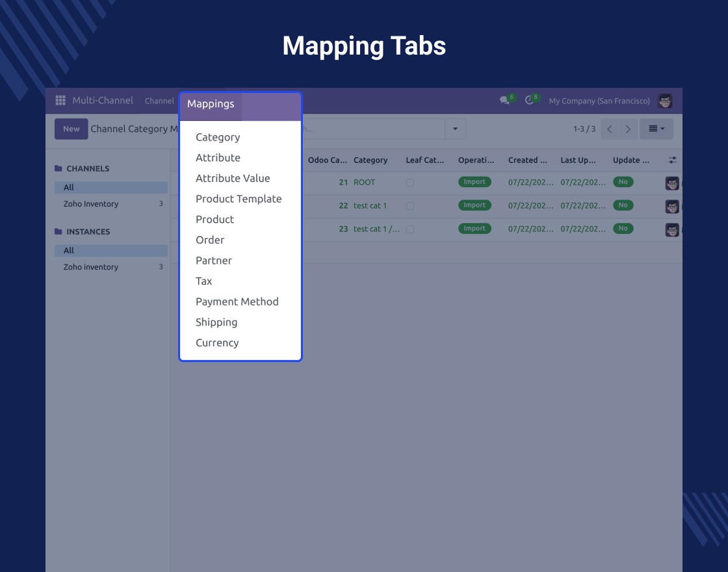This screenshot has height=572, width=728.
Task: Click ROOT category cell
Action: pyautogui.click(x=365, y=183)
